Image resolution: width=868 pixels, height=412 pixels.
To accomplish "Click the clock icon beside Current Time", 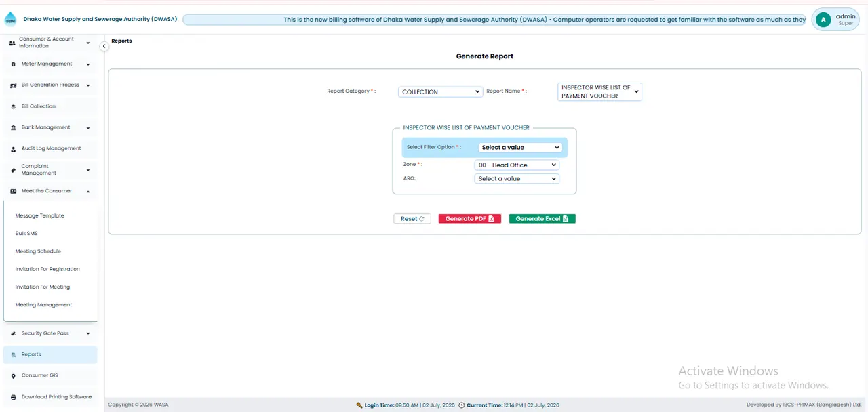I will (x=462, y=405).
